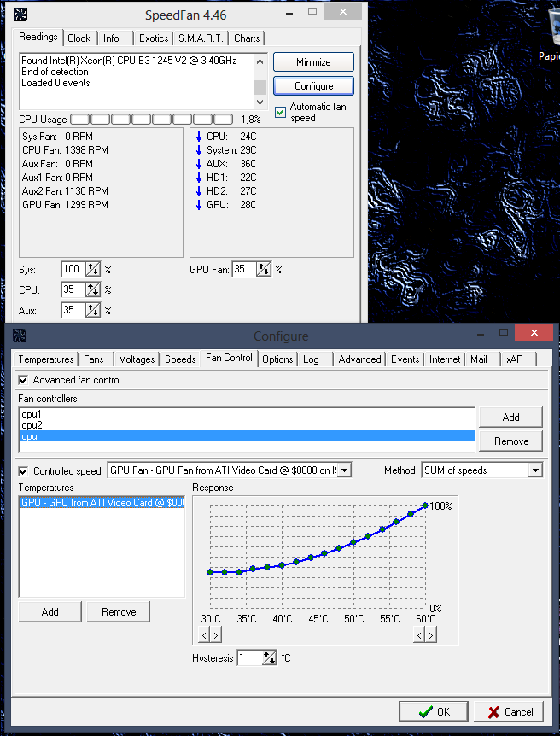
Task: Uncheck Advanced fan control
Action: [x=23, y=380]
